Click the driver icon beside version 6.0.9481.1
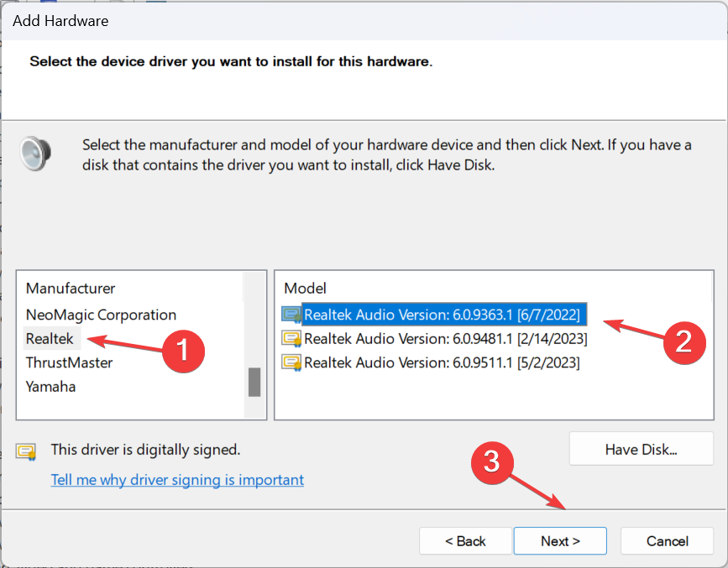Screen dimensions: 728x568 tap(291, 339)
